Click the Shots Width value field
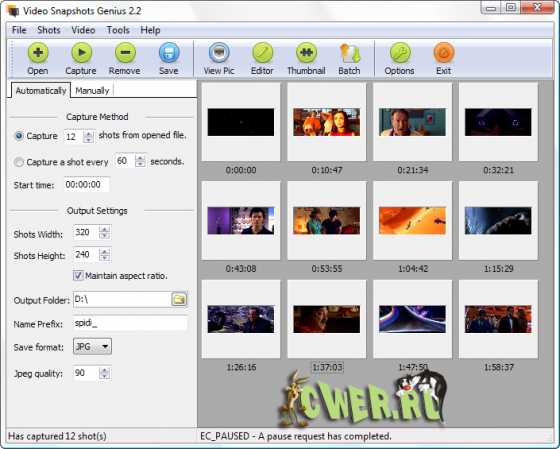560x449 pixels. (86, 233)
